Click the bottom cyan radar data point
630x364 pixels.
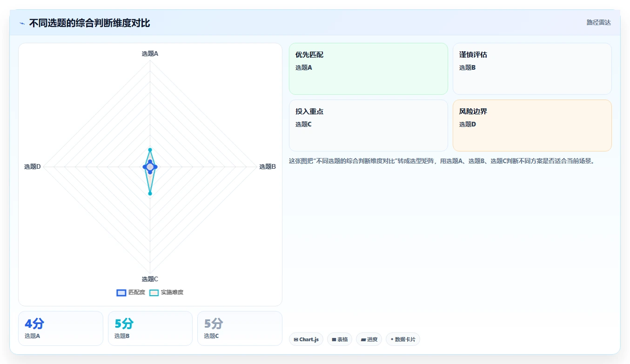(x=150, y=193)
